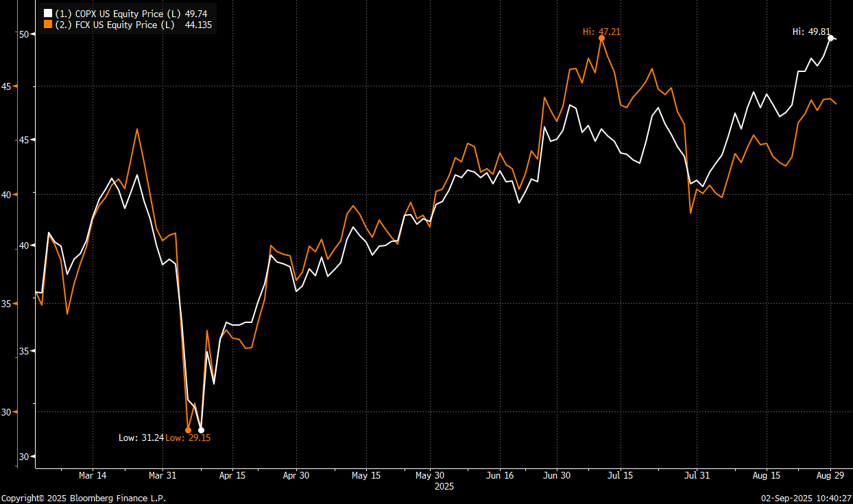Image resolution: width=853 pixels, height=504 pixels.
Task: Click the May 15 date label
Action: click(366, 475)
